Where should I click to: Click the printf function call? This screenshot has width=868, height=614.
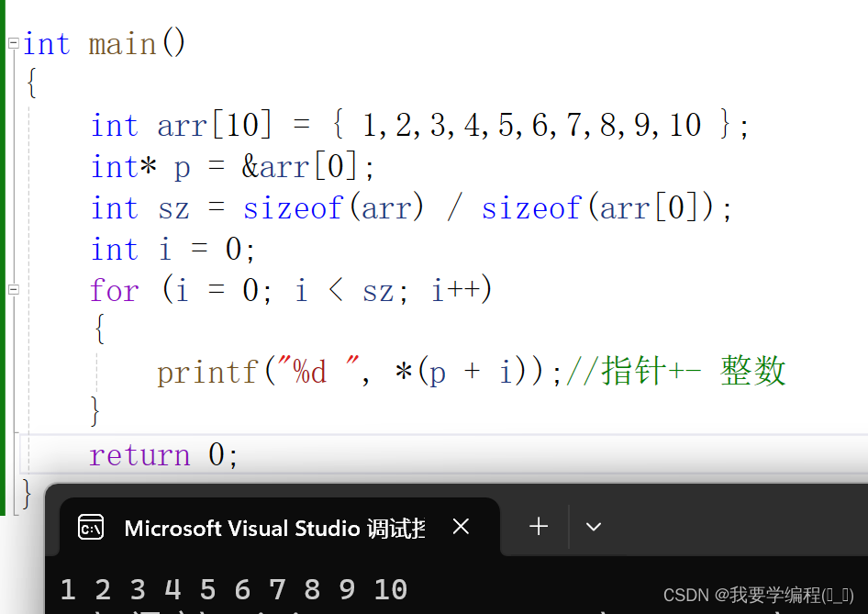click(207, 372)
